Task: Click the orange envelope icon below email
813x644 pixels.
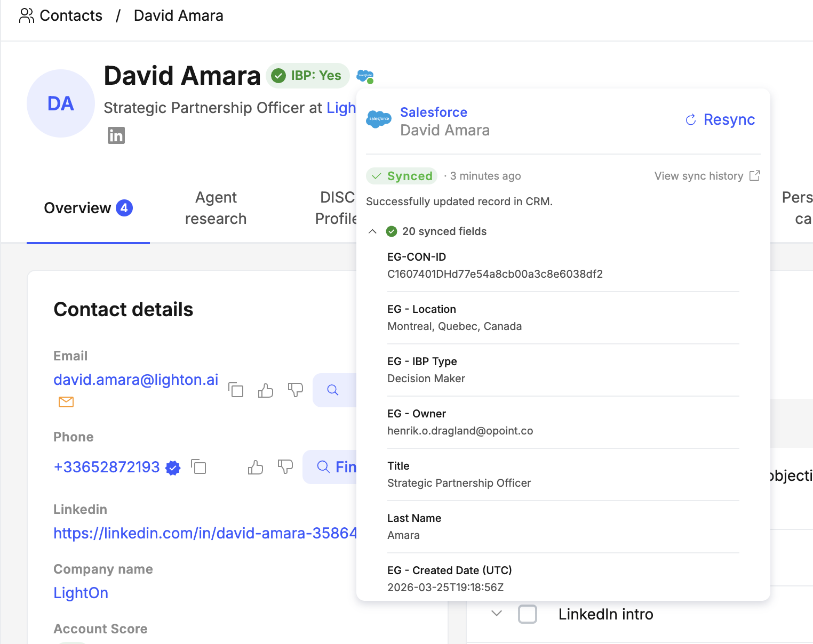Action: (66, 402)
